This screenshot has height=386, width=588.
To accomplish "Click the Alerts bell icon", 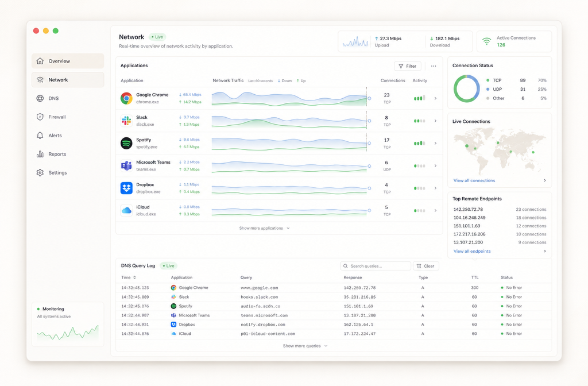I will click(40, 136).
